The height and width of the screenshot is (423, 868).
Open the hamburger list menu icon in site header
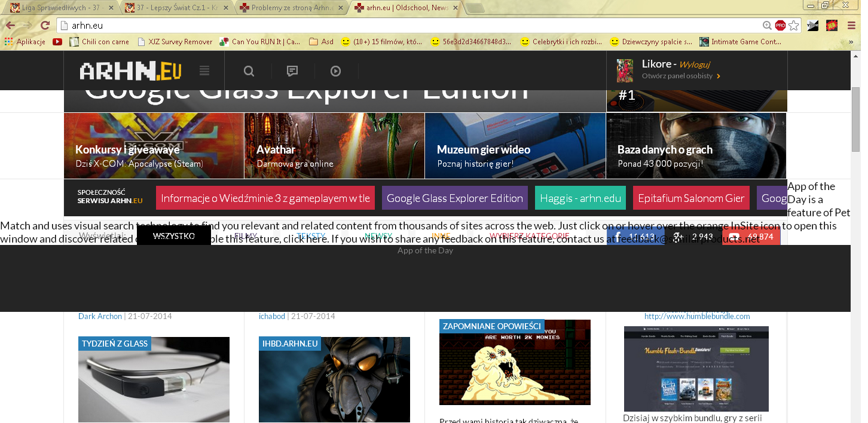204,71
